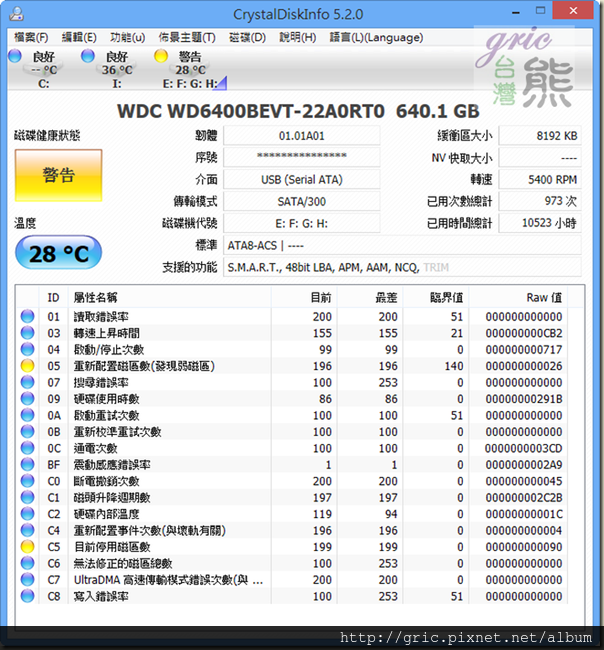Open the 說明(H) menu
Viewport: 604px width, 650px height.
click(x=297, y=37)
